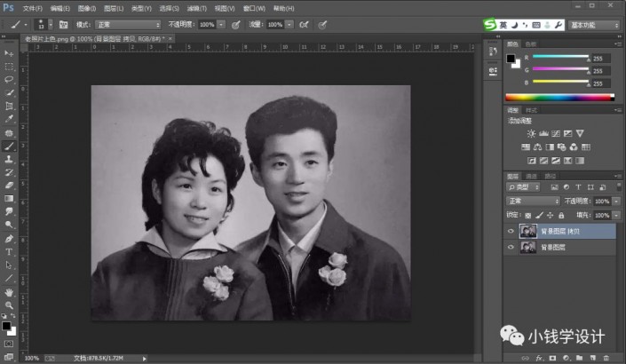The height and width of the screenshot is (364, 626).
Task: Select the Text tool in the toolbox
Action: 9,251
